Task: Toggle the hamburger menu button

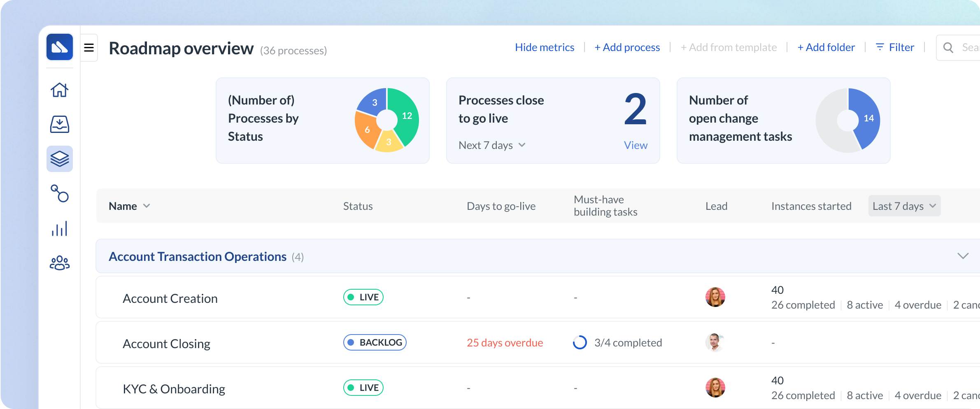Action: 89,48
